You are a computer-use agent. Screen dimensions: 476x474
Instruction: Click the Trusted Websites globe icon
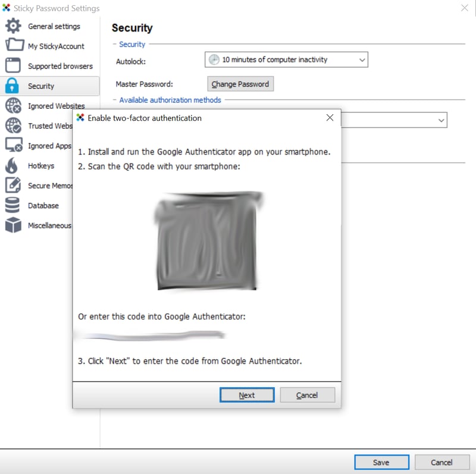pyautogui.click(x=13, y=125)
